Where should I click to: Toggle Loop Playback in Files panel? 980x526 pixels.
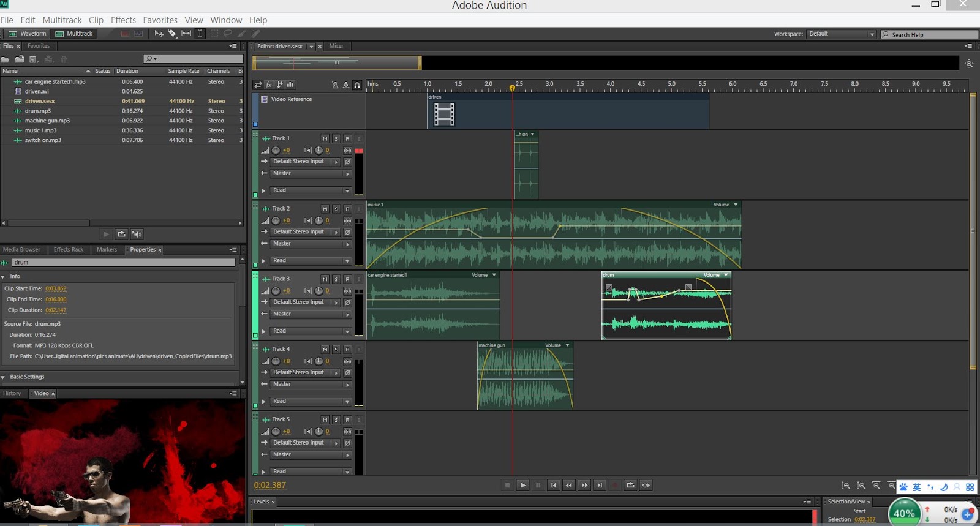tap(121, 234)
